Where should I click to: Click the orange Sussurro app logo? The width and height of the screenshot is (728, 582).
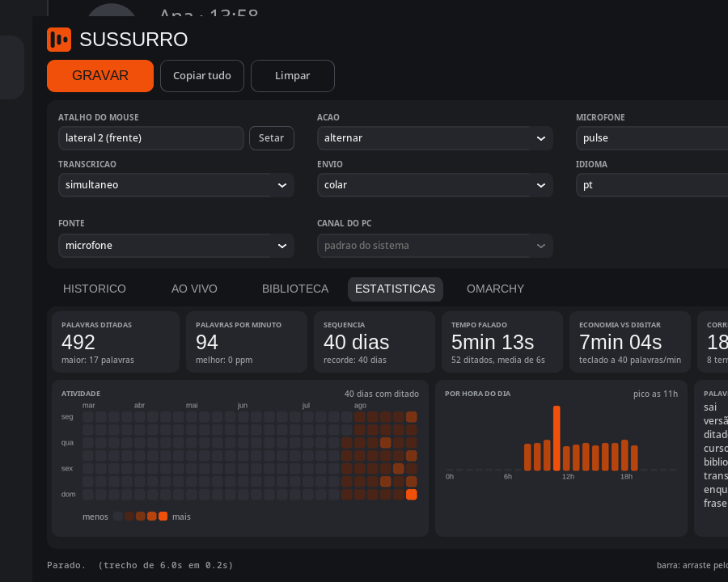tap(59, 40)
